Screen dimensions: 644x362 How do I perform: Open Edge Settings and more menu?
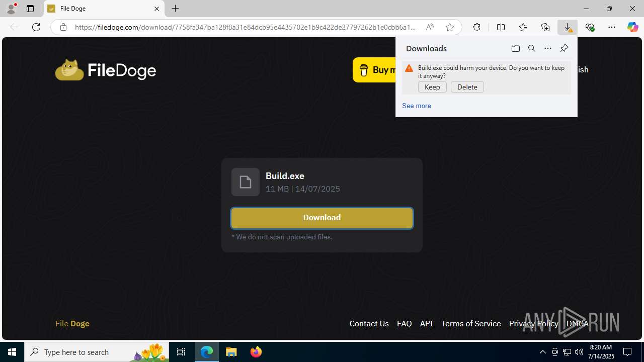612,27
